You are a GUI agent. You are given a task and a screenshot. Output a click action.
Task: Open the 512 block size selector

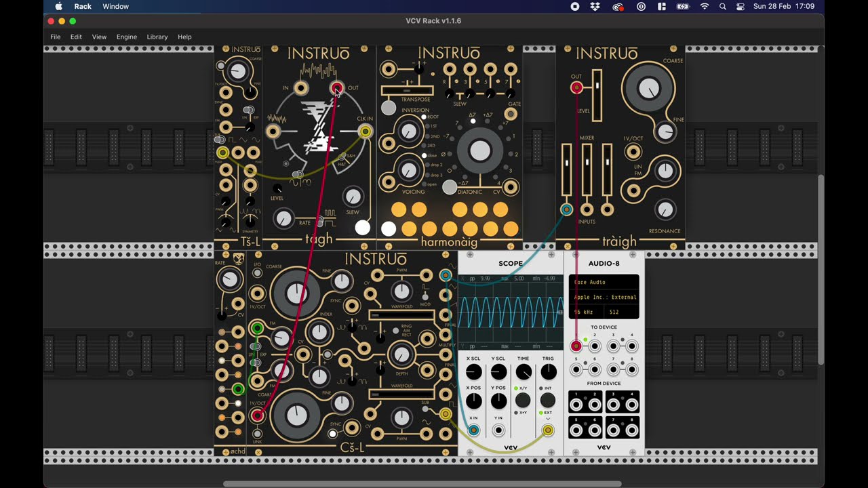click(622, 312)
